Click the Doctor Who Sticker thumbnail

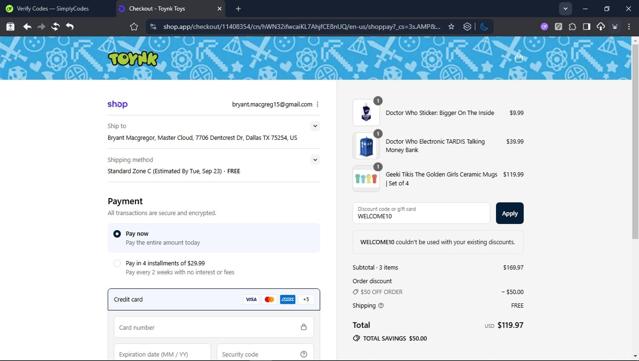(366, 112)
